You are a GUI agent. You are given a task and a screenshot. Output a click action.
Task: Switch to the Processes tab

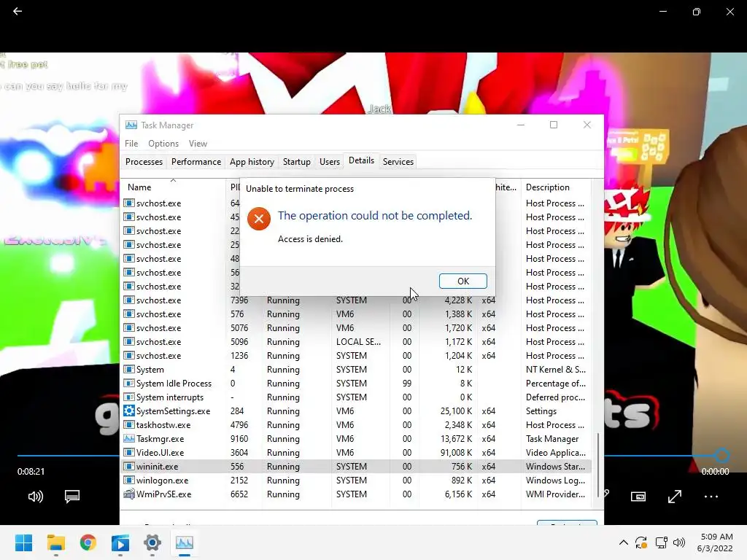click(x=144, y=162)
